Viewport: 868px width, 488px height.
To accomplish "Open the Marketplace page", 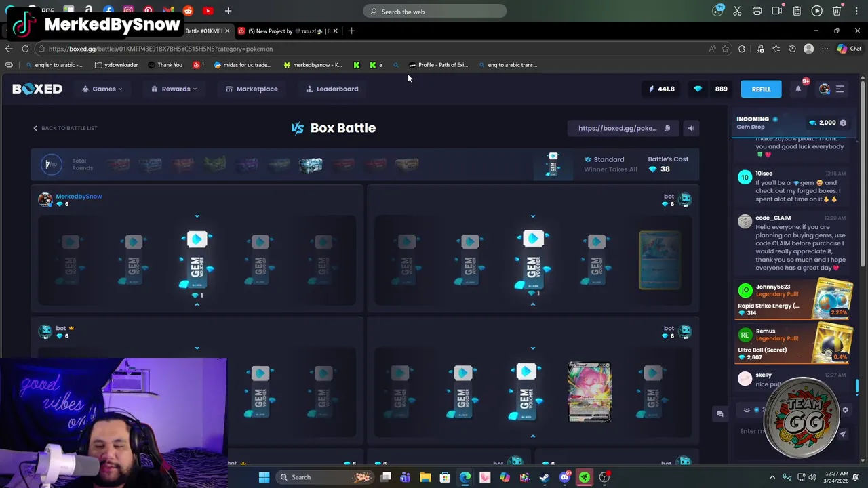I will click(x=252, y=89).
